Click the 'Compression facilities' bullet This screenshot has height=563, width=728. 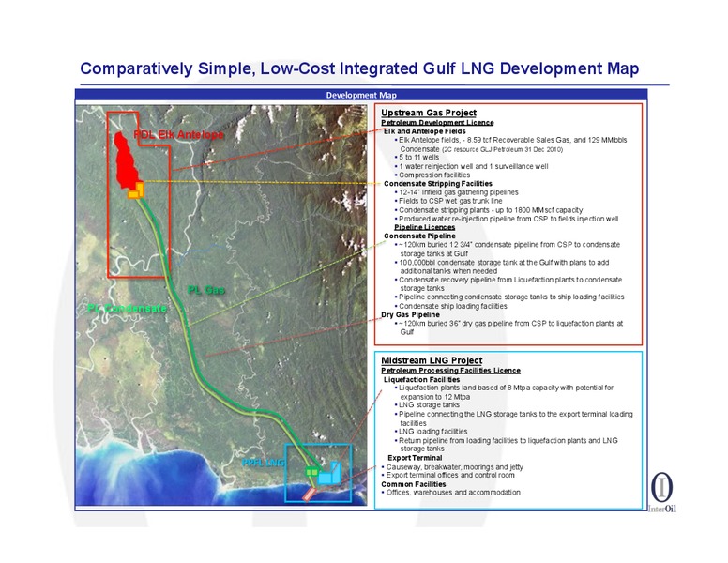(x=432, y=175)
